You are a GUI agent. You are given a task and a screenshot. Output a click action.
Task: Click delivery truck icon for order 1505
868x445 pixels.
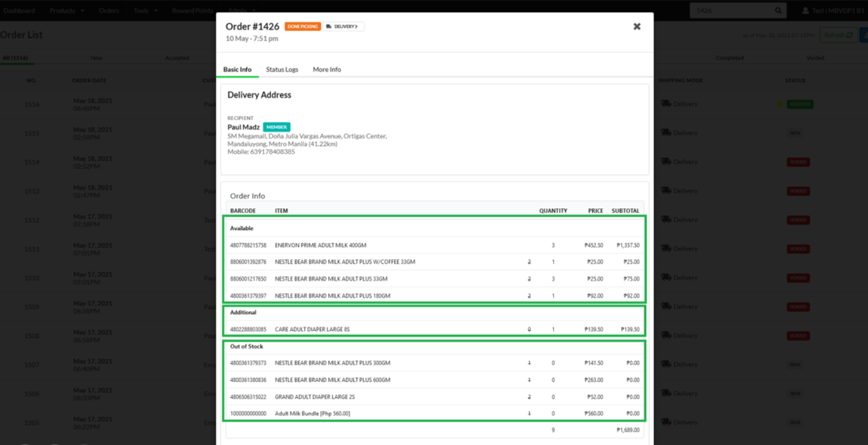[666, 422]
